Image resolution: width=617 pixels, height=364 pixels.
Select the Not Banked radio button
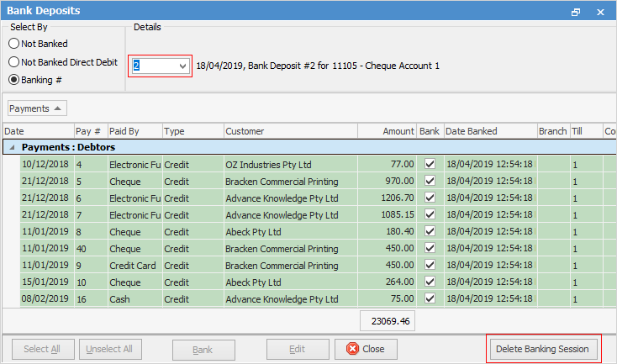point(14,44)
